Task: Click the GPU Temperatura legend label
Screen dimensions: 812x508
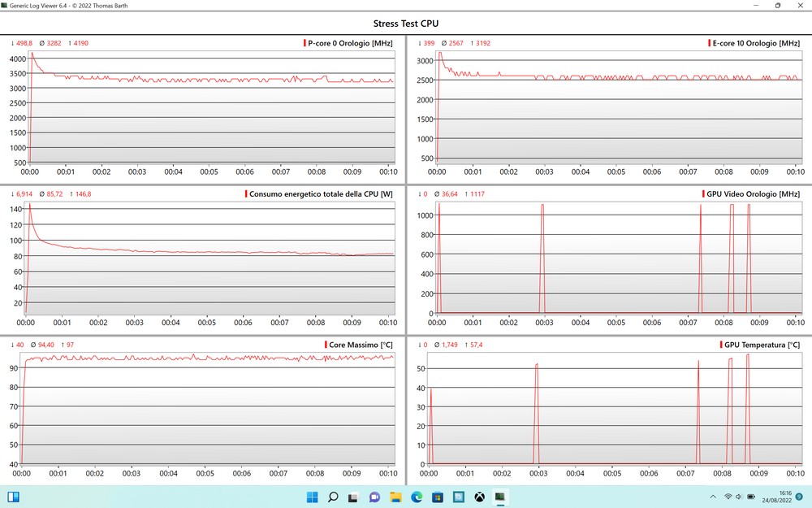Action: coord(762,345)
